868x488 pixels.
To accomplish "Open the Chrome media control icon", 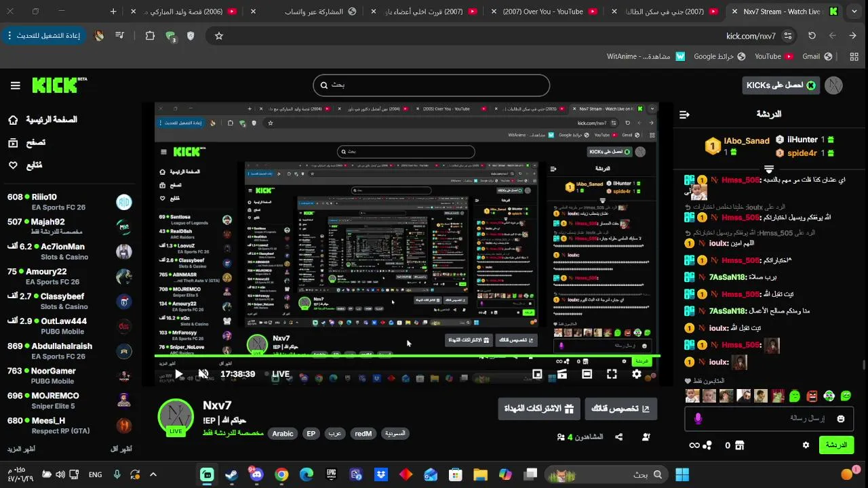I will [120, 35].
